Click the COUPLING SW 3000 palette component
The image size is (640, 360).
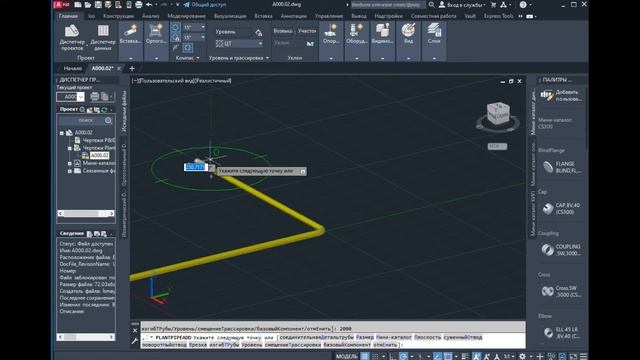(x=562, y=250)
